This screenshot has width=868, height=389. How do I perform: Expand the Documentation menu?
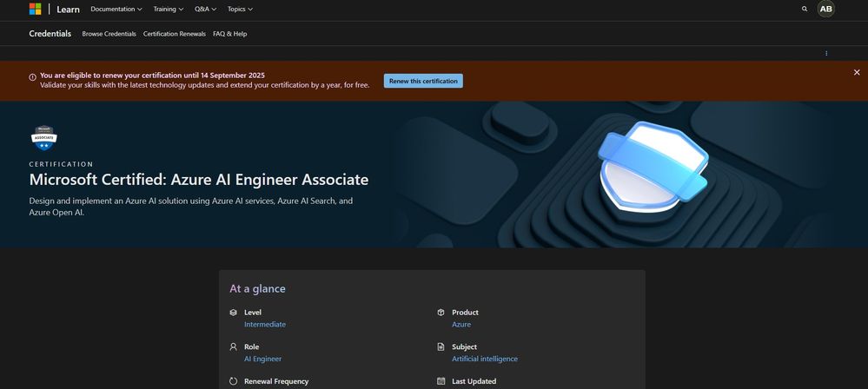[116, 9]
